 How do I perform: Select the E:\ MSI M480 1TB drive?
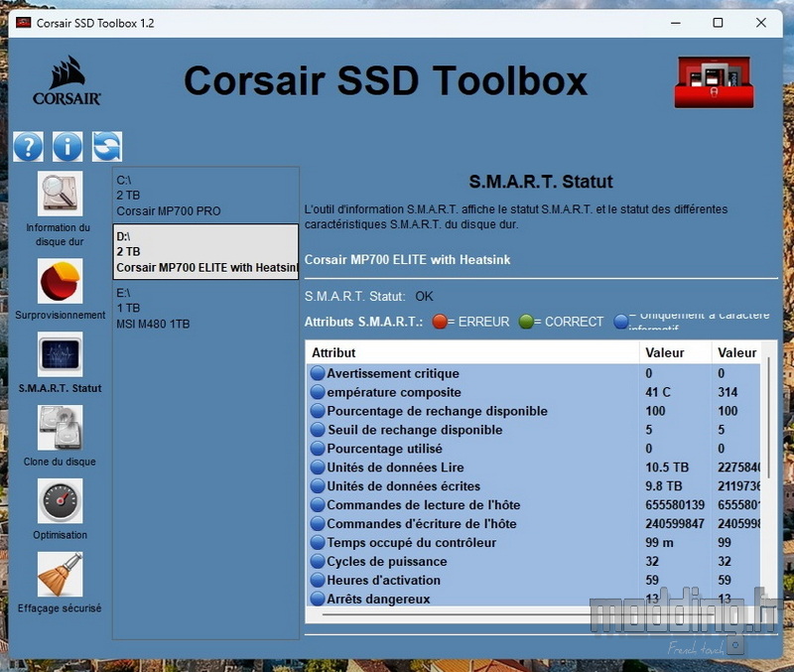pos(205,308)
